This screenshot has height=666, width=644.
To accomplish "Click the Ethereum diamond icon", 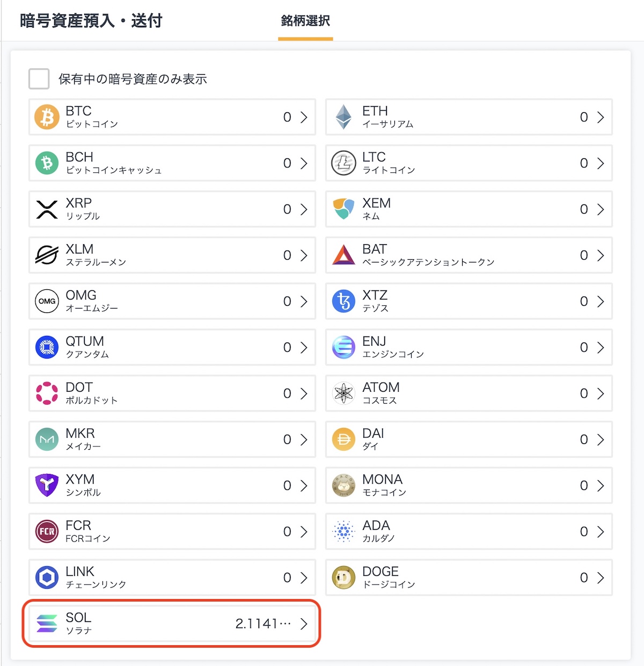I will [343, 117].
